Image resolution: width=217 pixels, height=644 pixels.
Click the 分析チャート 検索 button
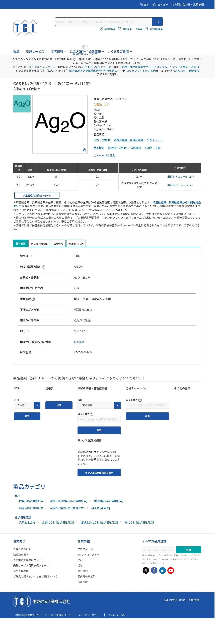coord(147,416)
